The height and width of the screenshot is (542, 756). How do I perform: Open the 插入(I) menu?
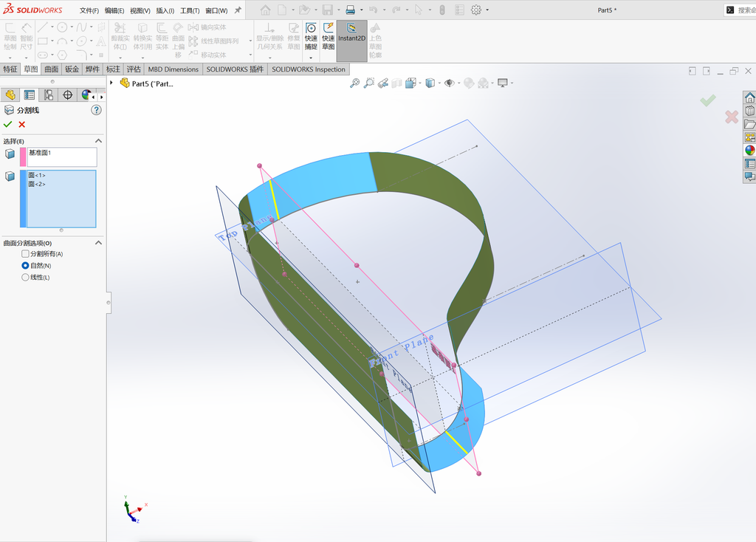[x=165, y=10]
